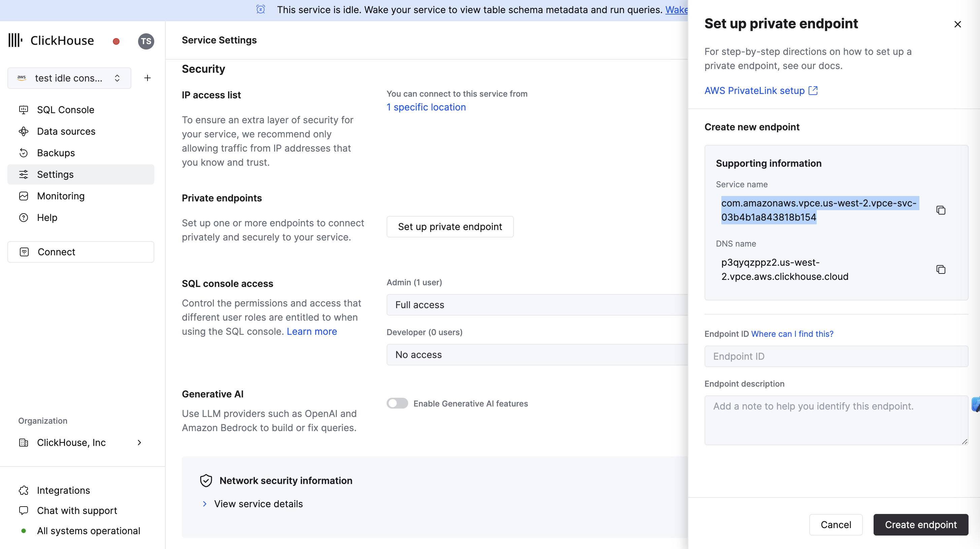Click the SQL Console icon in sidebar
The image size is (980, 549).
pyautogui.click(x=24, y=109)
